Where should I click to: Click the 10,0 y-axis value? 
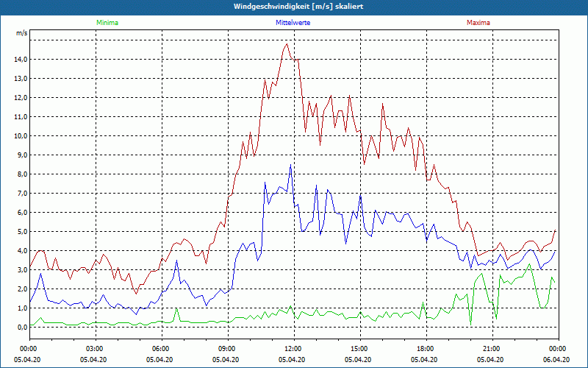tap(21, 136)
